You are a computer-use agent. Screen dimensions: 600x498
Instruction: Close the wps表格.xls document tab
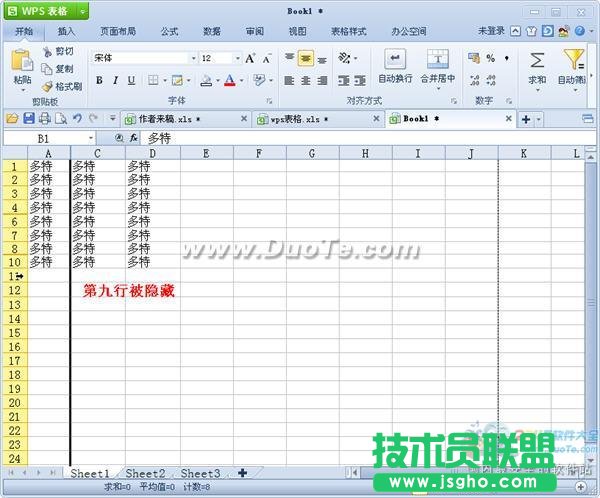click(377, 119)
